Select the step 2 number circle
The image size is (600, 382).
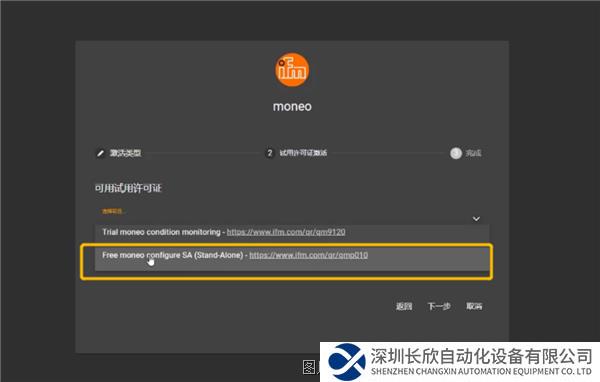270,153
